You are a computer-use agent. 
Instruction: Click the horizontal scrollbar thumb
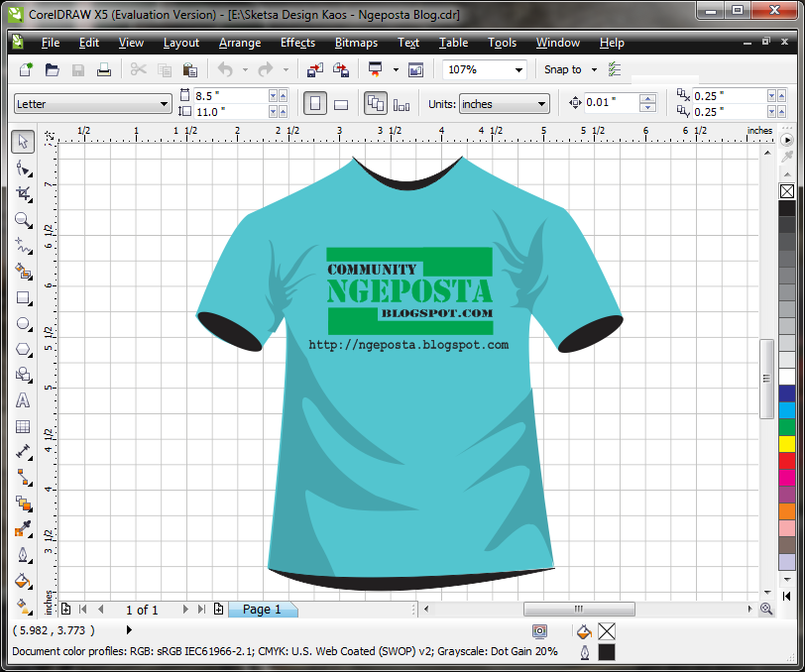pos(579,609)
